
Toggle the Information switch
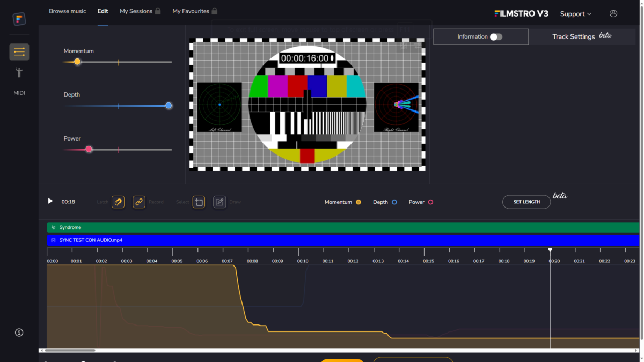(x=496, y=37)
